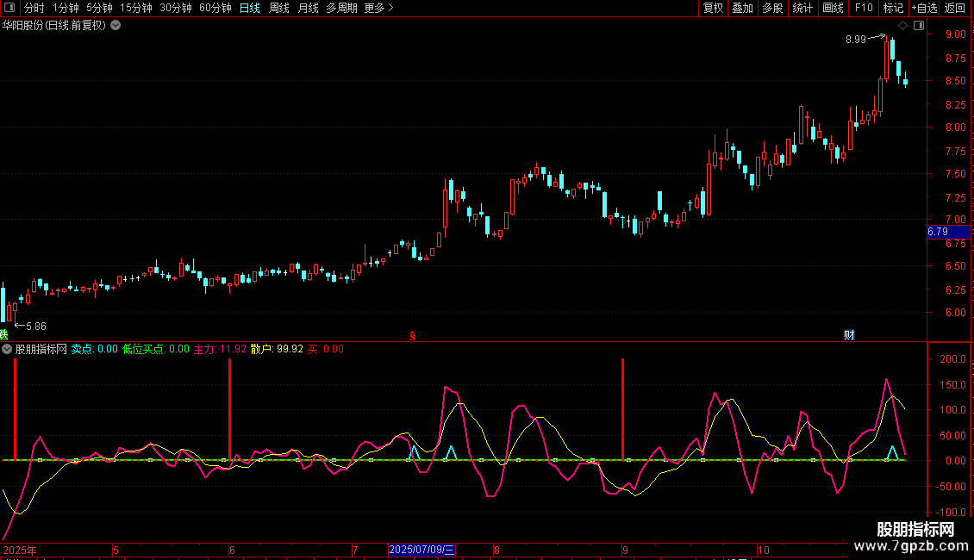Open the 统计 statistics tool
This screenshot has width=974, height=560.
802,8
